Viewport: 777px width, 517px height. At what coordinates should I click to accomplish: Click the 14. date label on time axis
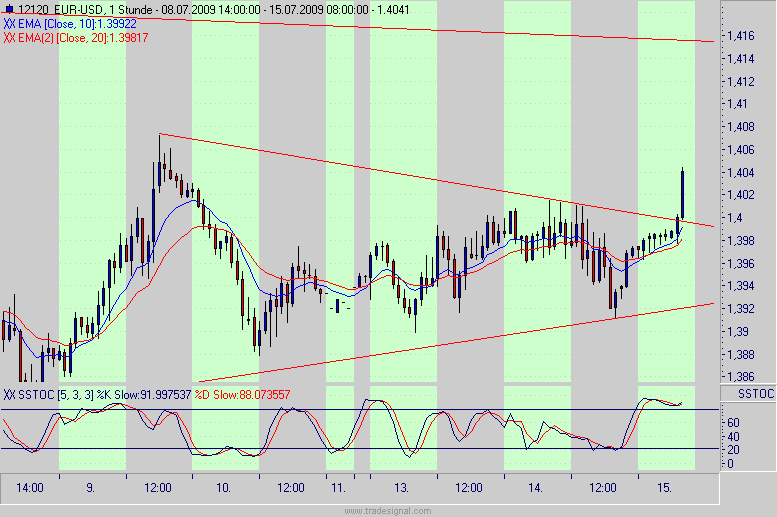tap(535, 488)
